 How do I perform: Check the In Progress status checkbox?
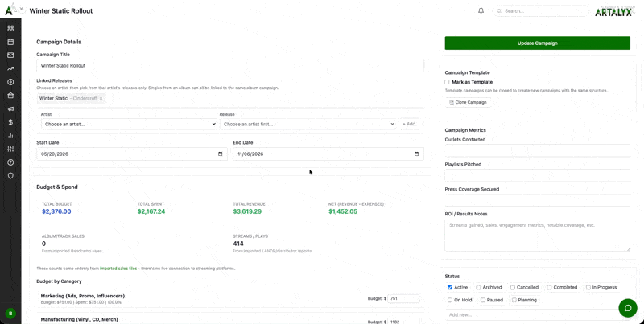(x=588, y=288)
